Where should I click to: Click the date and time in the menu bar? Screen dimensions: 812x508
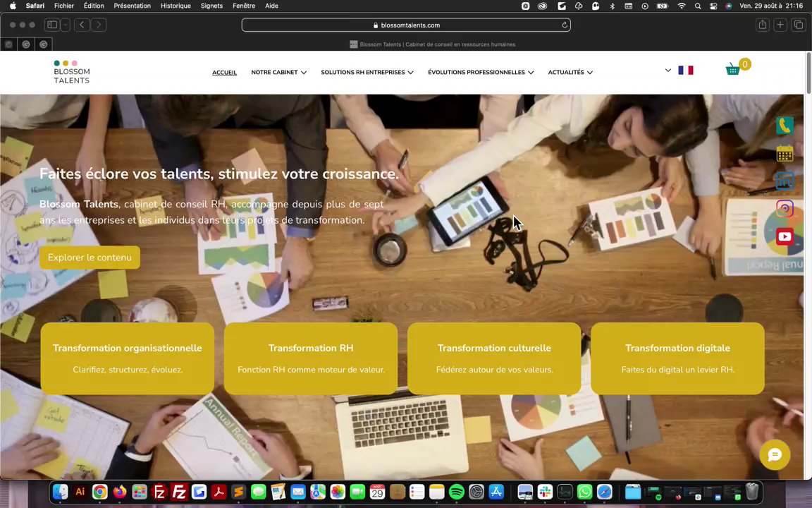[x=772, y=6]
